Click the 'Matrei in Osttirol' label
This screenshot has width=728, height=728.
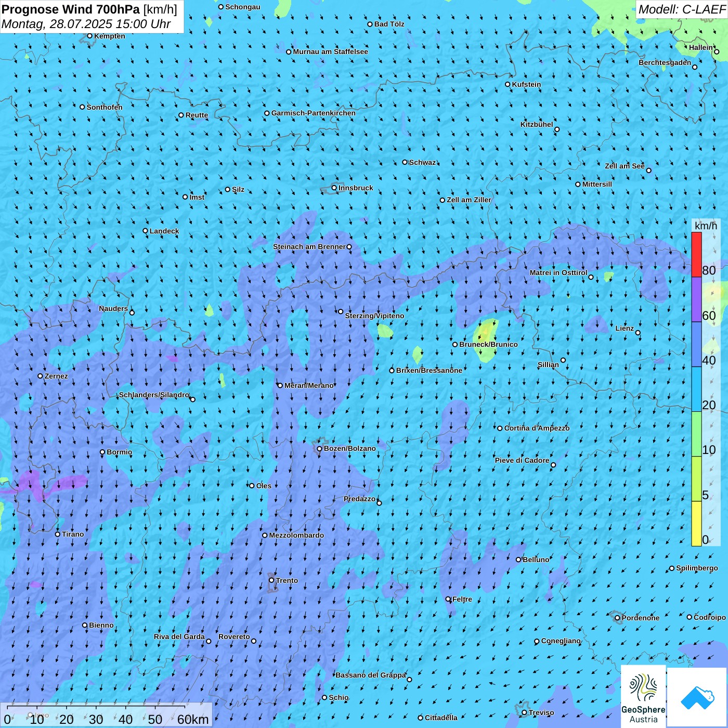coord(558,272)
